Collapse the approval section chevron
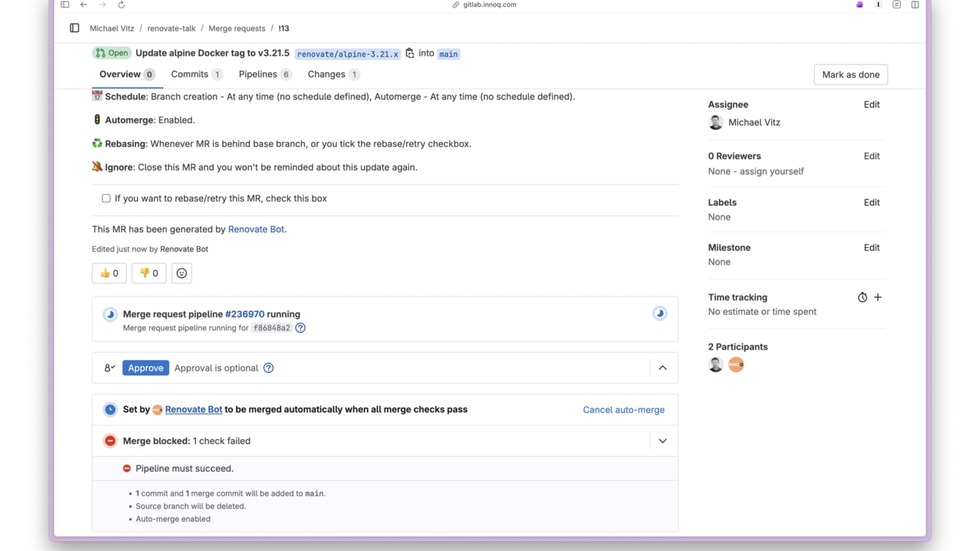This screenshot has width=980, height=551. coord(663,368)
